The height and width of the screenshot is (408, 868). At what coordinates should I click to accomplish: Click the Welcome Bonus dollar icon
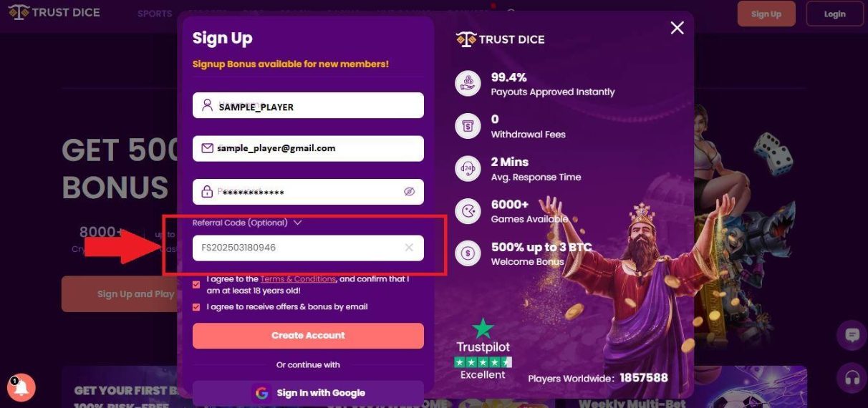(x=468, y=253)
